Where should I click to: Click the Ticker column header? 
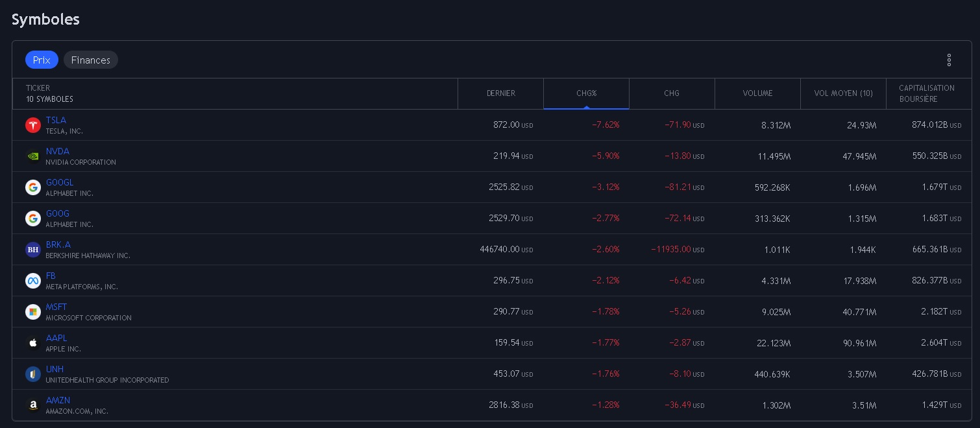(x=38, y=88)
